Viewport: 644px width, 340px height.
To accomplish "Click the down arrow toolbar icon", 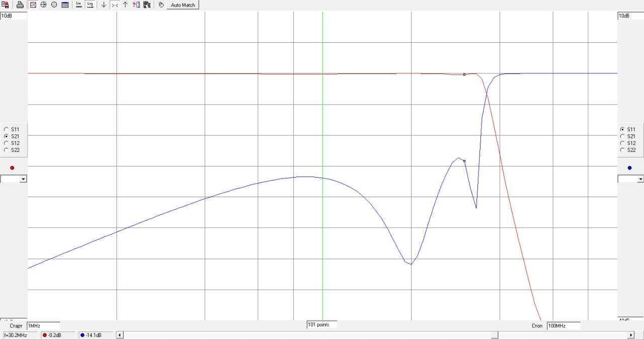I will [x=104, y=5].
